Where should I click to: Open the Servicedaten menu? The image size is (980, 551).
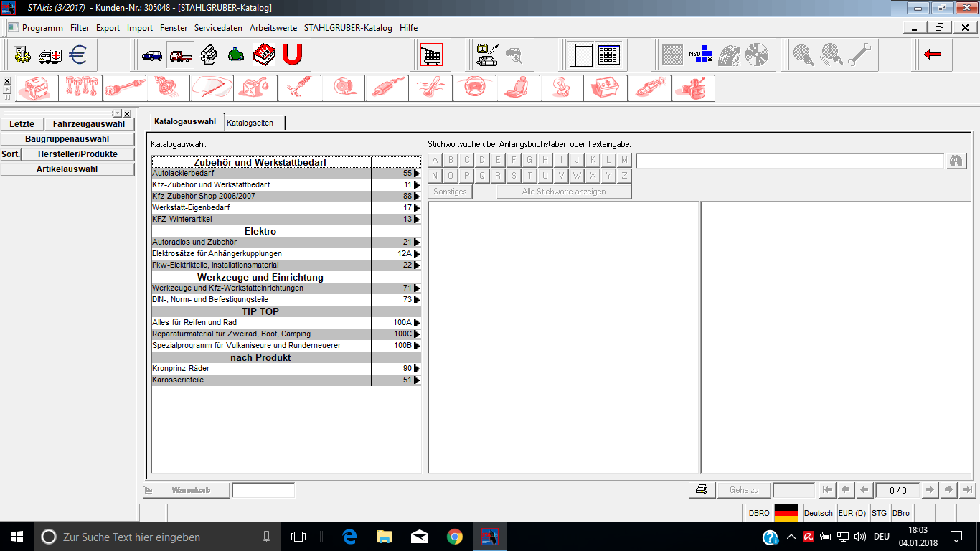[x=218, y=28]
